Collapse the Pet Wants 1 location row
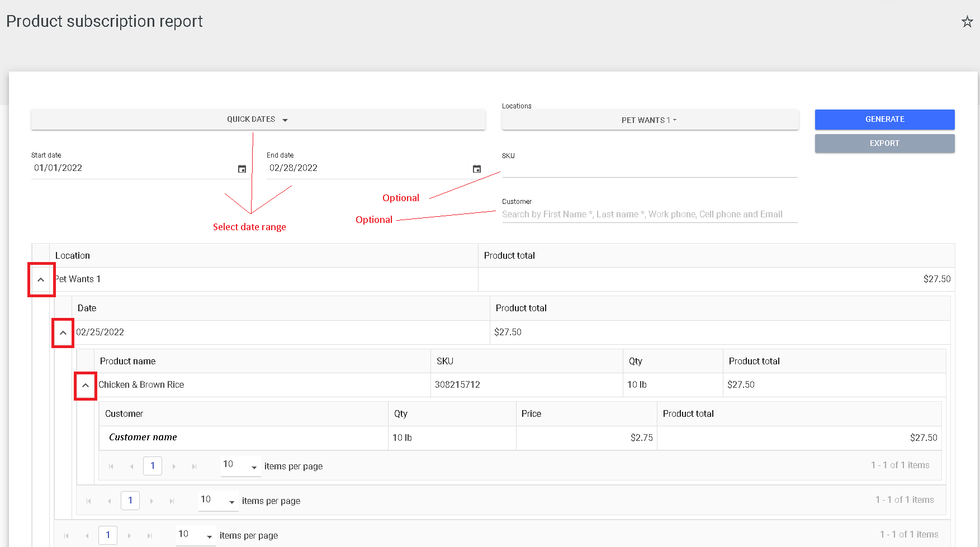Viewport: 980px width, 547px height. tap(41, 279)
